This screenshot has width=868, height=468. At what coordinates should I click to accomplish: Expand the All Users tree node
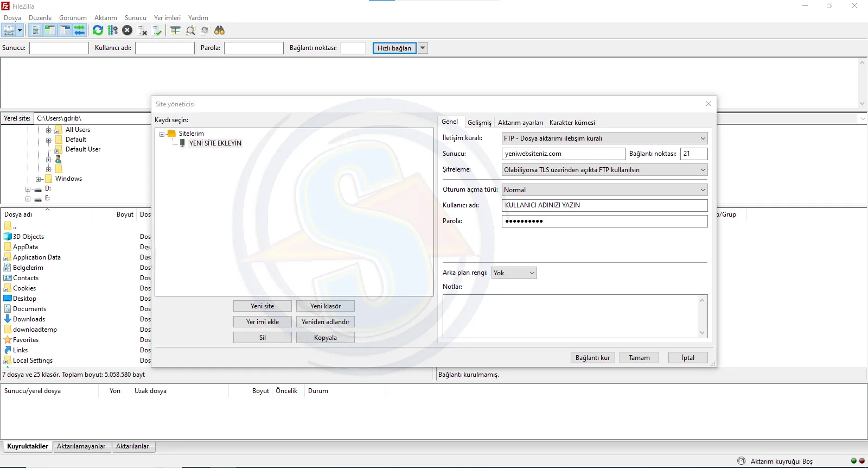pos(48,130)
